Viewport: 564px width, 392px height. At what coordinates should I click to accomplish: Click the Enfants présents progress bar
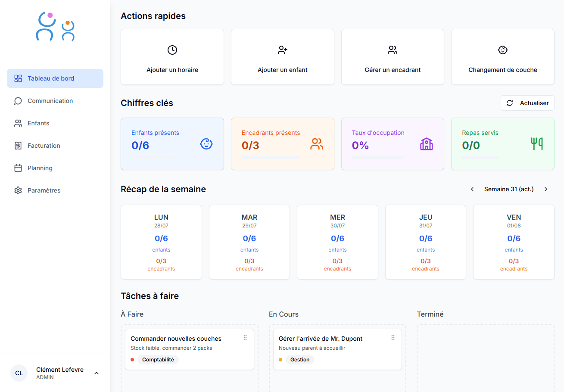[155, 158]
